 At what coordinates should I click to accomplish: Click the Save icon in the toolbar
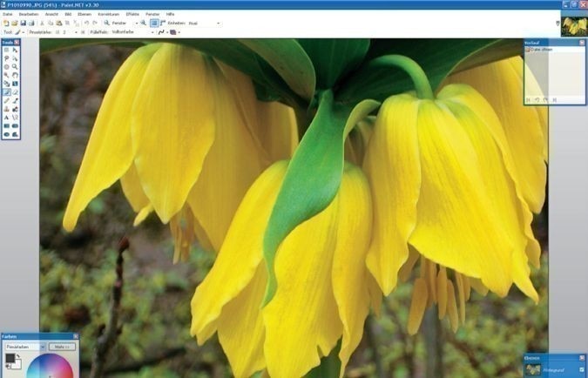coord(23,23)
